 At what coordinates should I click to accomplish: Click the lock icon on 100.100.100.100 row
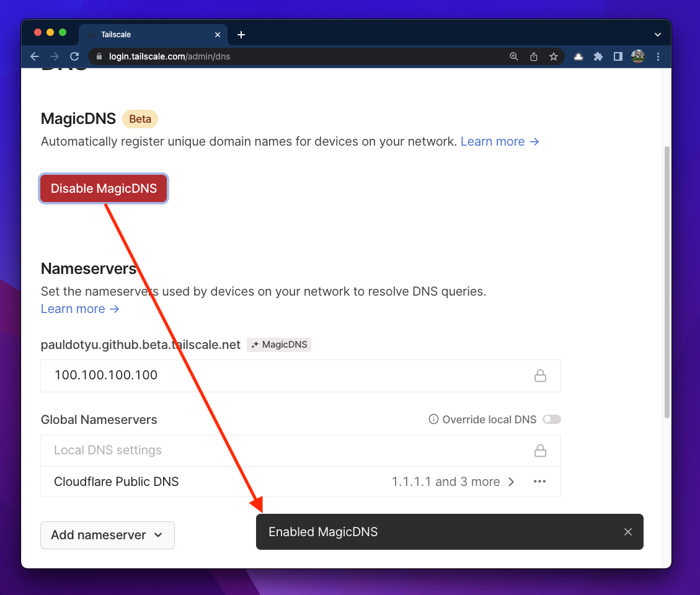point(540,376)
